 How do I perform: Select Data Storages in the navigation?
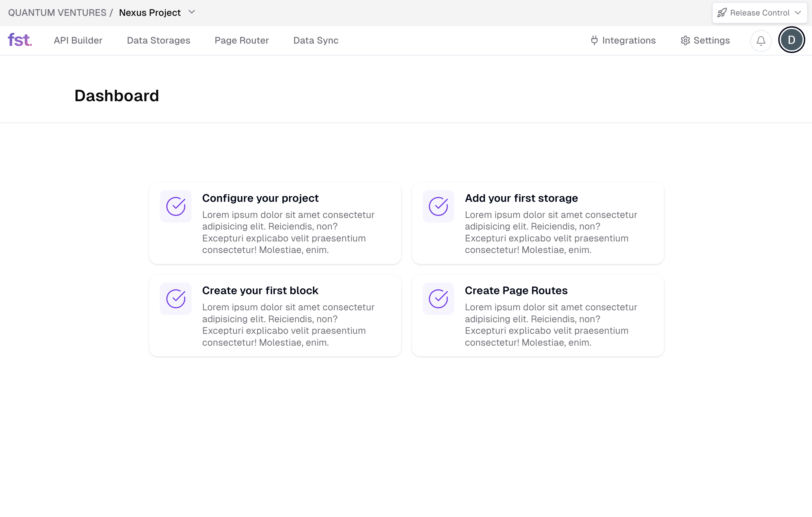158,40
